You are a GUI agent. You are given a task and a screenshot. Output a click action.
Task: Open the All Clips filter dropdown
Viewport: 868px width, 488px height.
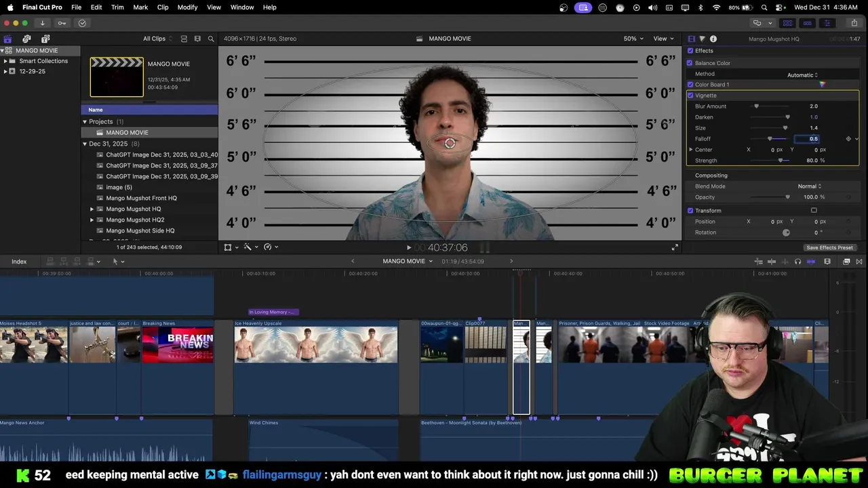point(158,39)
